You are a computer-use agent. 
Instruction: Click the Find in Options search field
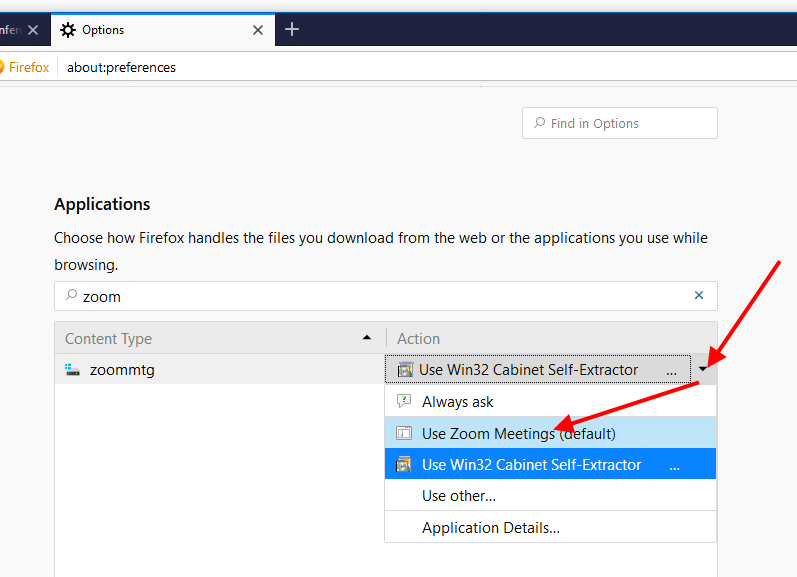click(628, 124)
